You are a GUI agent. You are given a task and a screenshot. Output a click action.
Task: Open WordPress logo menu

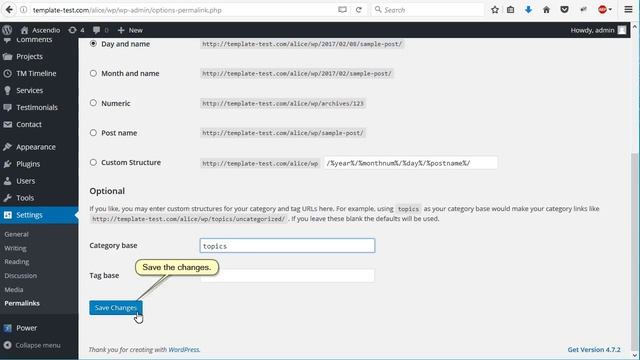(7, 30)
